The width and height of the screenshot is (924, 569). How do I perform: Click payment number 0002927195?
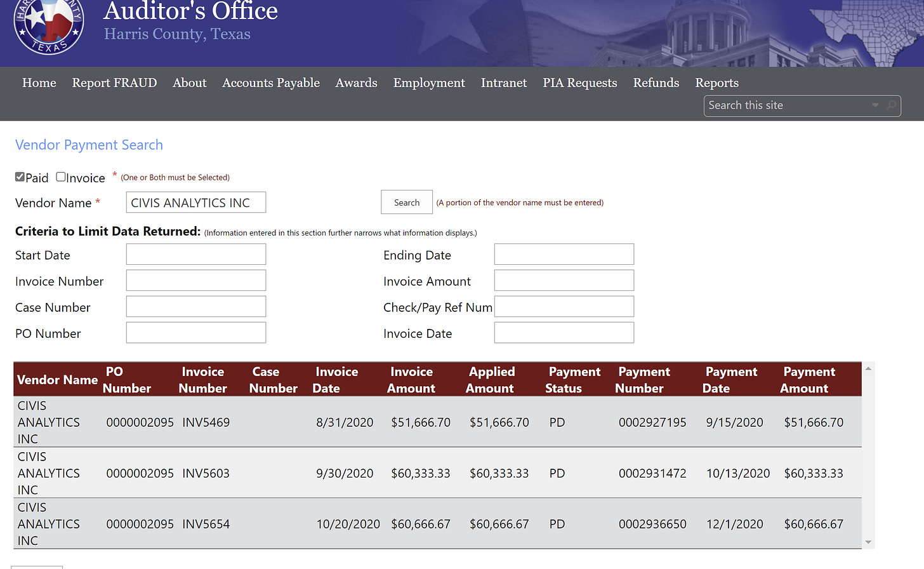652,422
